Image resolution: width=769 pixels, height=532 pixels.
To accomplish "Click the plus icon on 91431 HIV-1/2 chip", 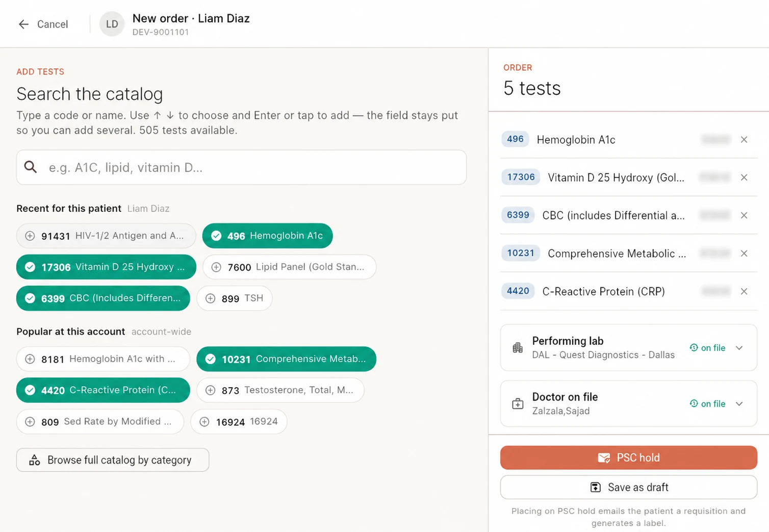I will (x=30, y=236).
